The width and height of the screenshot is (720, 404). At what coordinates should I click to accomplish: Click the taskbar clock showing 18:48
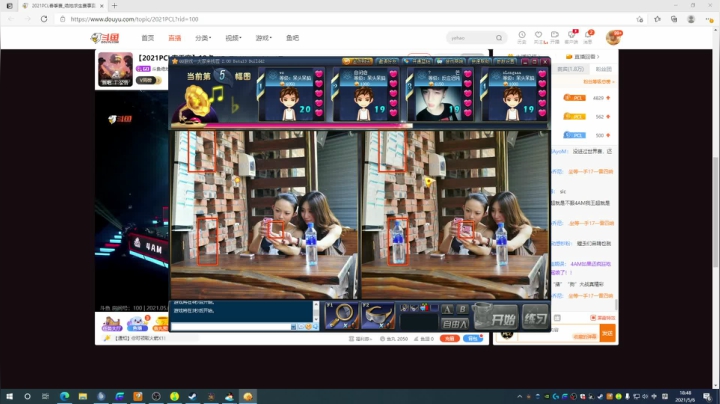685,396
